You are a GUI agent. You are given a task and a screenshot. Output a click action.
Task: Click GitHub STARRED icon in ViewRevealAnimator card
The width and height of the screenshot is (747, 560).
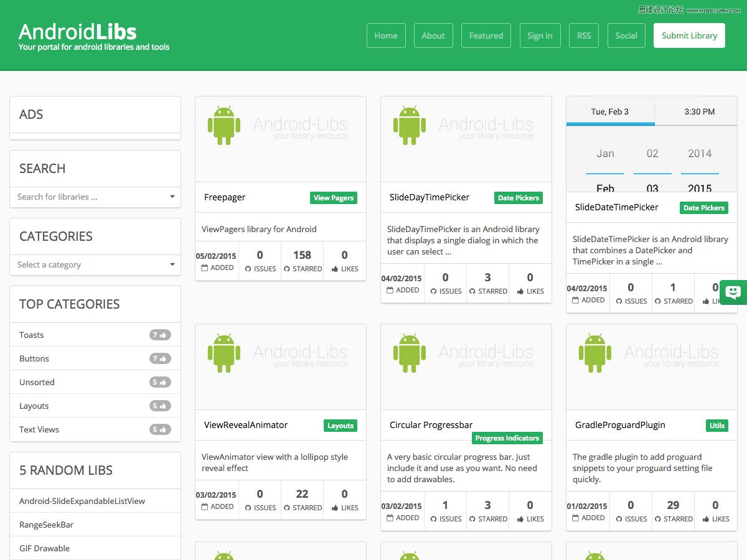pyautogui.click(x=287, y=508)
